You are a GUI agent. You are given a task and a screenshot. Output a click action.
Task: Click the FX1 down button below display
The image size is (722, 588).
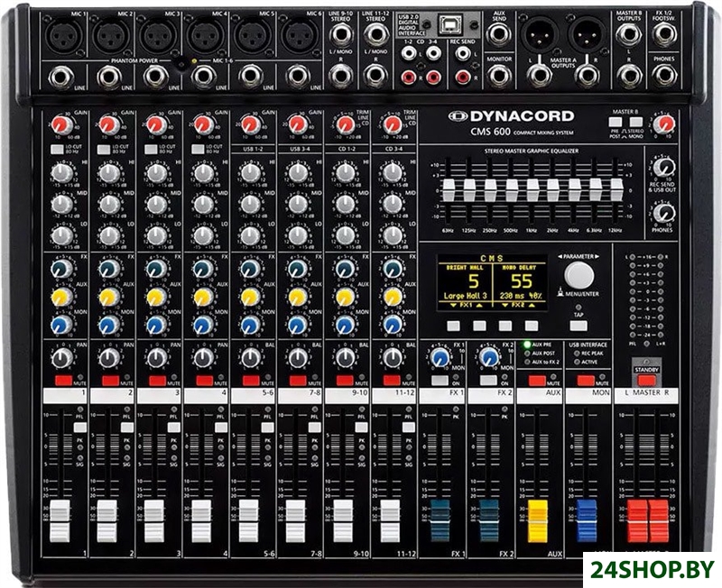454,326
